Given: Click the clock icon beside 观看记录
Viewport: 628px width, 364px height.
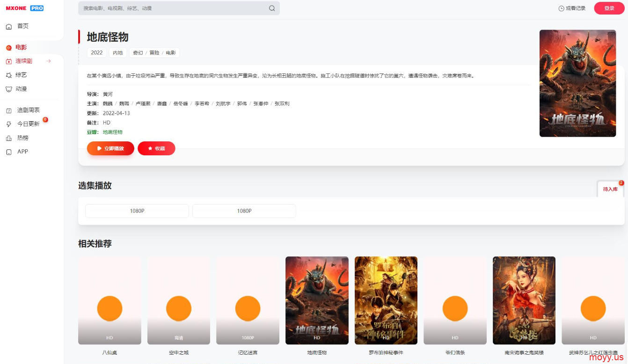Looking at the screenshot, I should click(561, 8).
